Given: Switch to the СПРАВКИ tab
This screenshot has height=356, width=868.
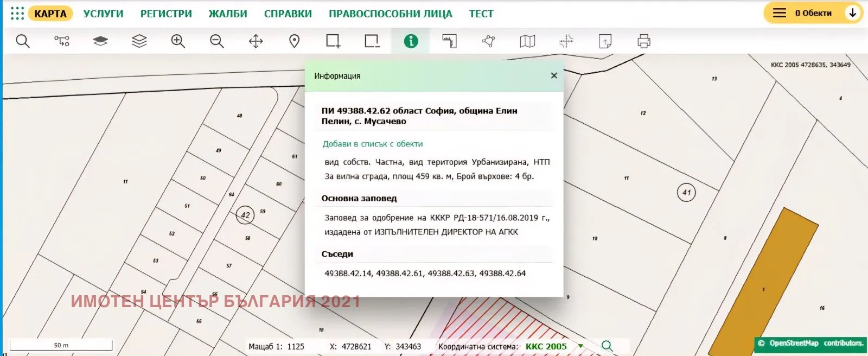Looking at the screenshot, I should [288, 14].
